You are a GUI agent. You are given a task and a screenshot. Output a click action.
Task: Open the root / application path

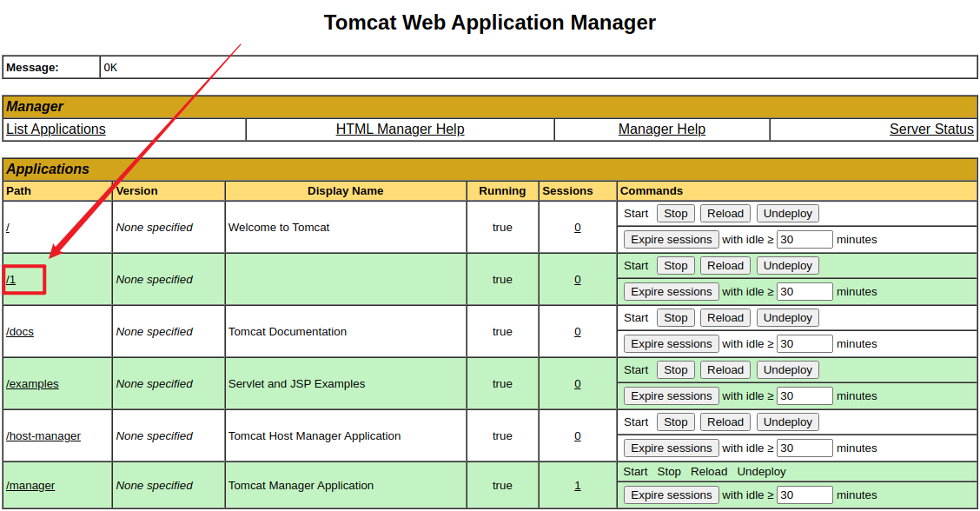[x=8, y=227]
